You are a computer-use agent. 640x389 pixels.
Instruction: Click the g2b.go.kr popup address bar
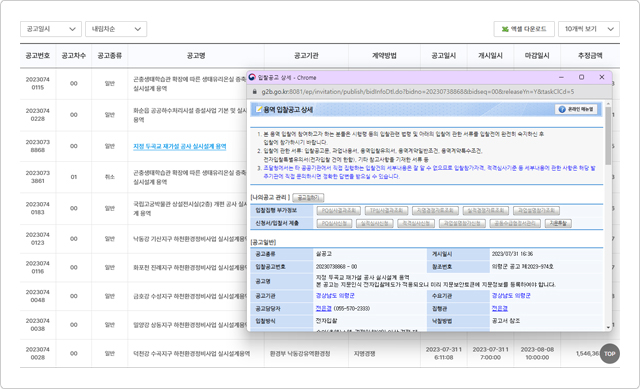[x=418, y=92]
